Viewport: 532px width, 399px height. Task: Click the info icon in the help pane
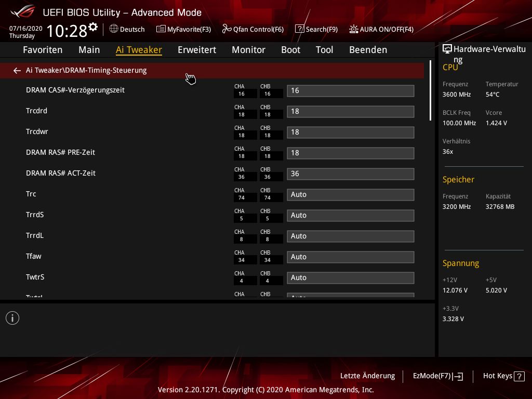tap(12, 318)
